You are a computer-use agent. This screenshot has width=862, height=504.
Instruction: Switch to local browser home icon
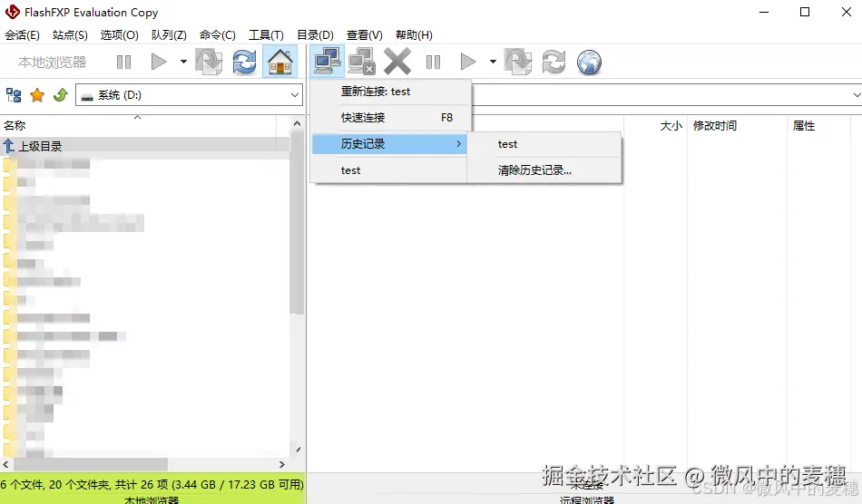pyautogui.click(x=279, y=62)
